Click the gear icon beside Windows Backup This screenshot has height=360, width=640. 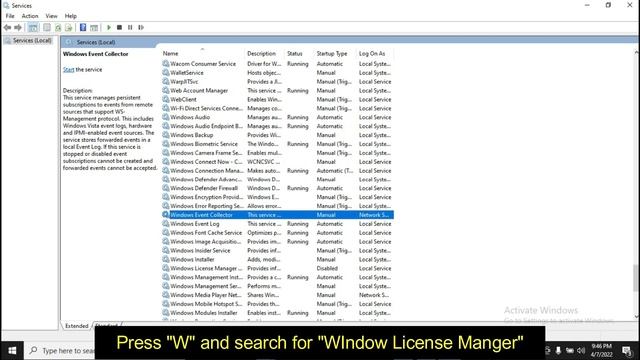[x=165, y=135]
